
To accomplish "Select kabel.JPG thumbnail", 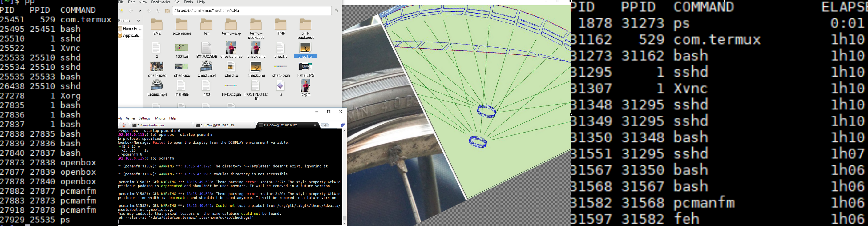I will click(306, 67).
